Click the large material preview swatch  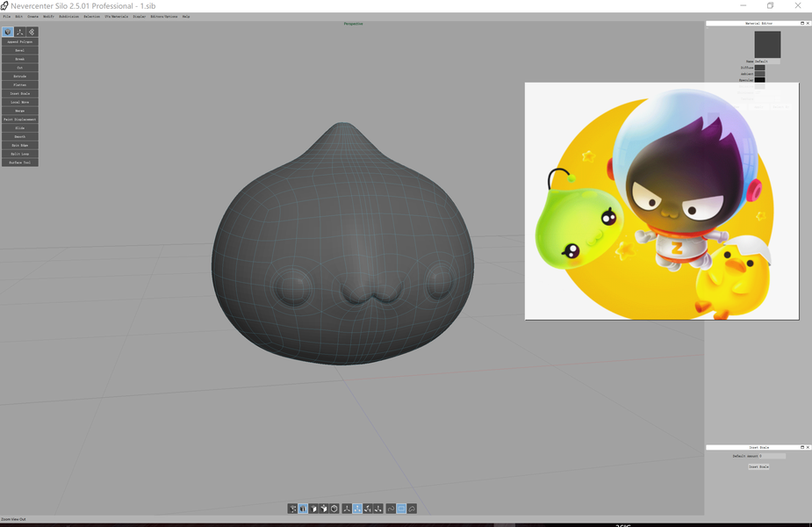(x=767, y=44)
